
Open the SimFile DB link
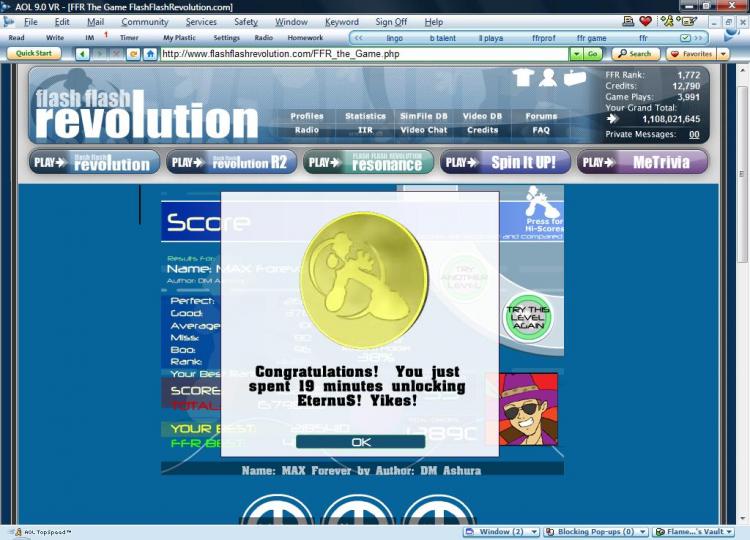[424, 116]
